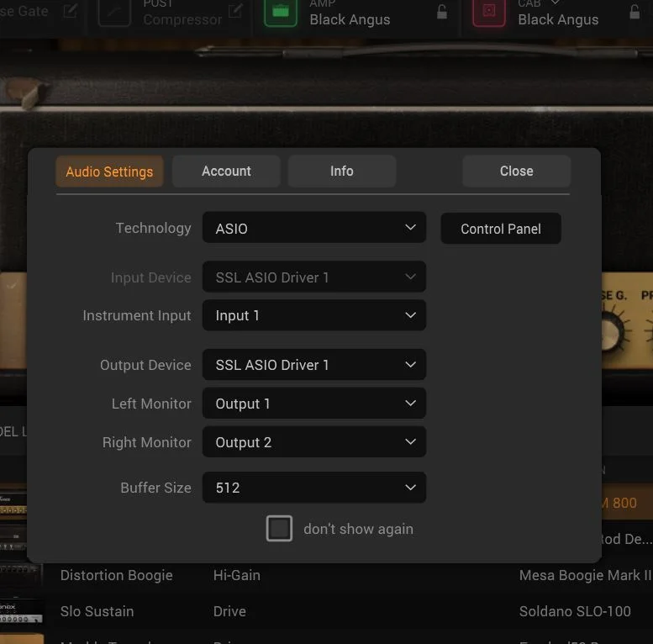The width and height of the screenshot is (653, 644).
Task: Open the ASIO Control Panel button
Action: (x=500, y=229)
